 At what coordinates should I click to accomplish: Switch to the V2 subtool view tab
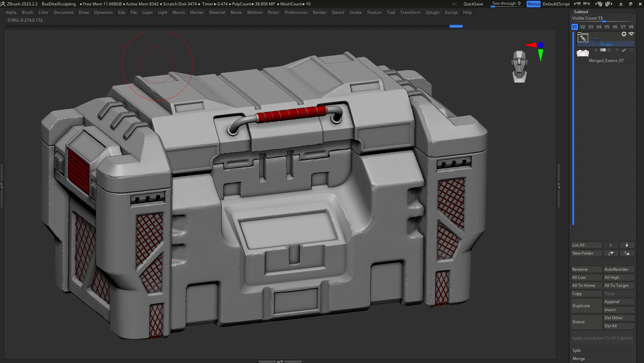(x=582, y=27)
